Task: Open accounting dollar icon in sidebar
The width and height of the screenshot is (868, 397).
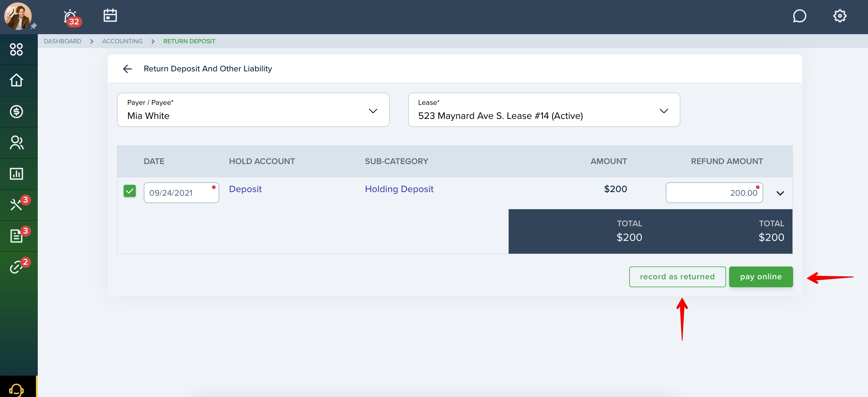Action: 16,111
